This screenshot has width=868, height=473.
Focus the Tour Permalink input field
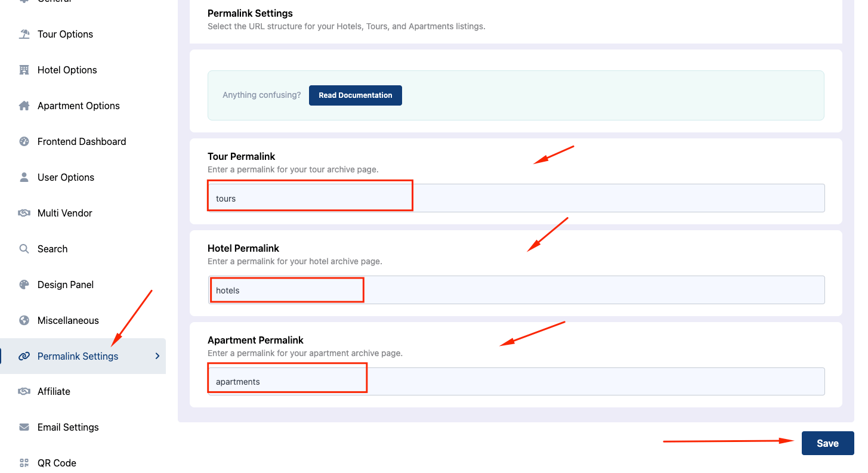[x=516, y=198]
